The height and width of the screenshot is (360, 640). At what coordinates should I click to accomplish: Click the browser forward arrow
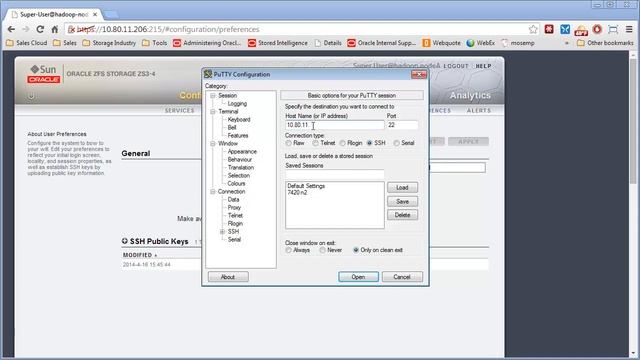pyautogui.click(x=26, y=29)
